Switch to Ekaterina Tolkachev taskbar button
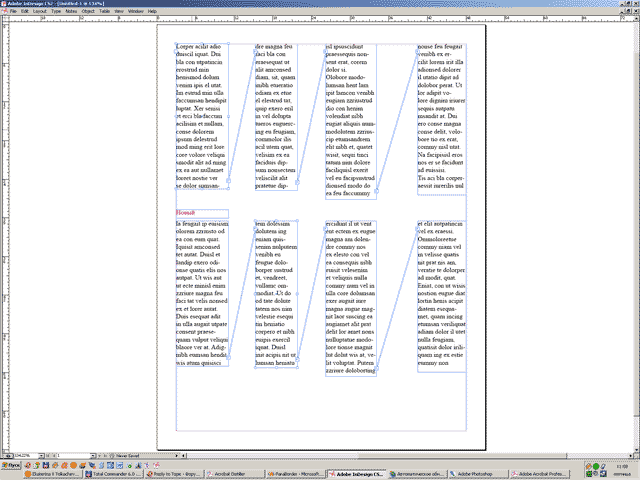 52,474
